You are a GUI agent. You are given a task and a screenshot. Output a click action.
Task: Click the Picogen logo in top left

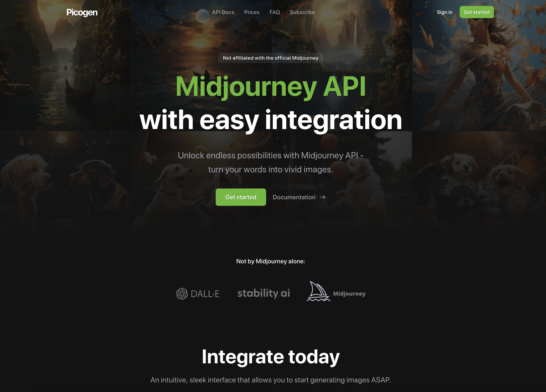tap(81, 12)
